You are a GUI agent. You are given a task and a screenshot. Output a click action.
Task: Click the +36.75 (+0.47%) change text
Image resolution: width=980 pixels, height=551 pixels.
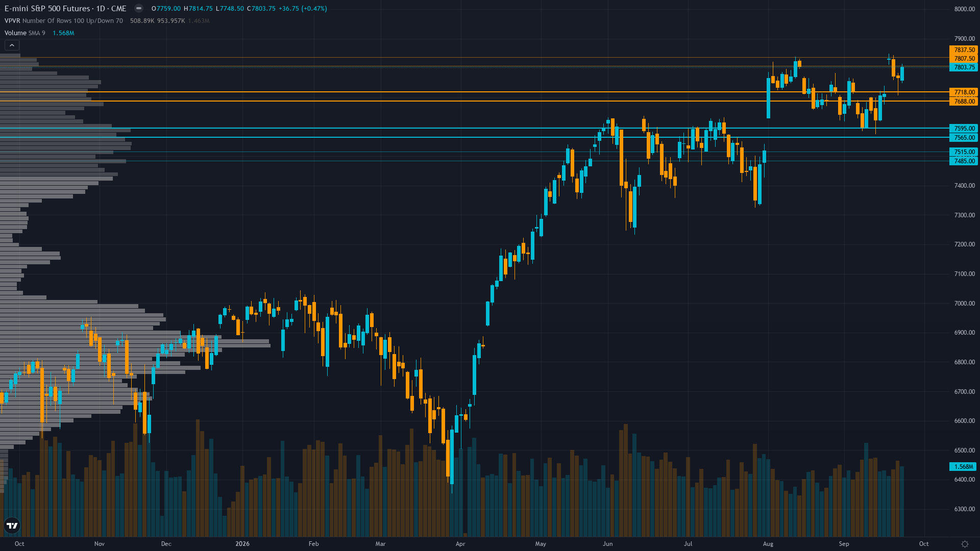tap(303, 9)
